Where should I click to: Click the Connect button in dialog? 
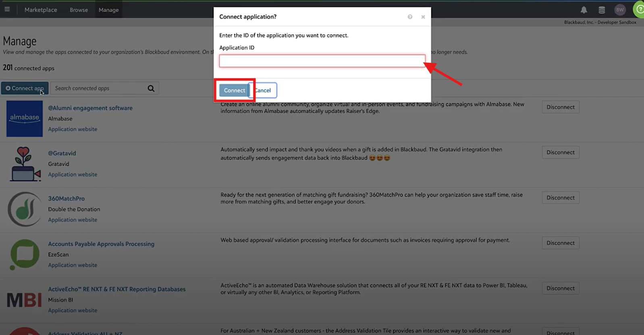[235, 90]
